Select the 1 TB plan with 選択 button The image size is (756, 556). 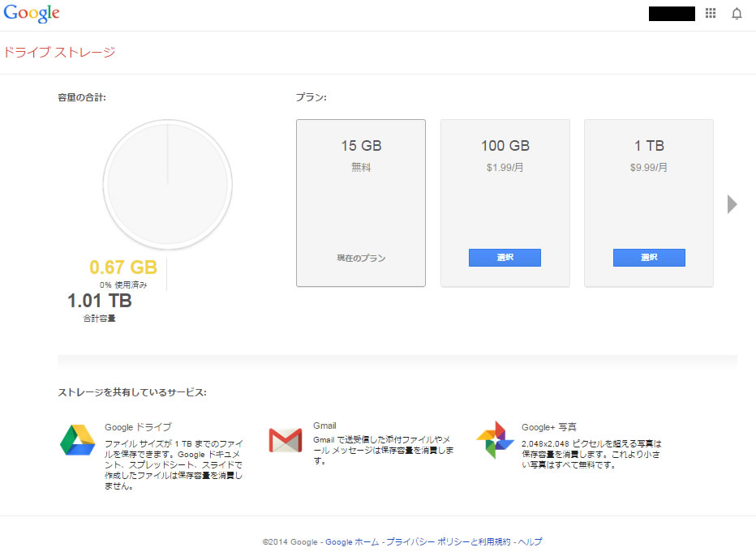coord(648,257)
